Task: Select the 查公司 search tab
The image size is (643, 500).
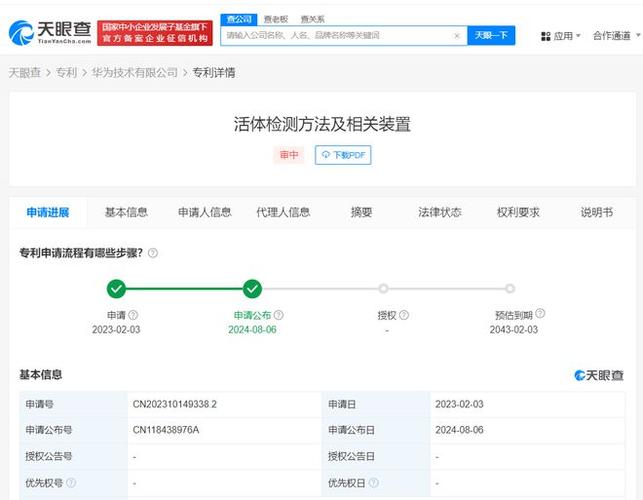Action: coord(239,19)
